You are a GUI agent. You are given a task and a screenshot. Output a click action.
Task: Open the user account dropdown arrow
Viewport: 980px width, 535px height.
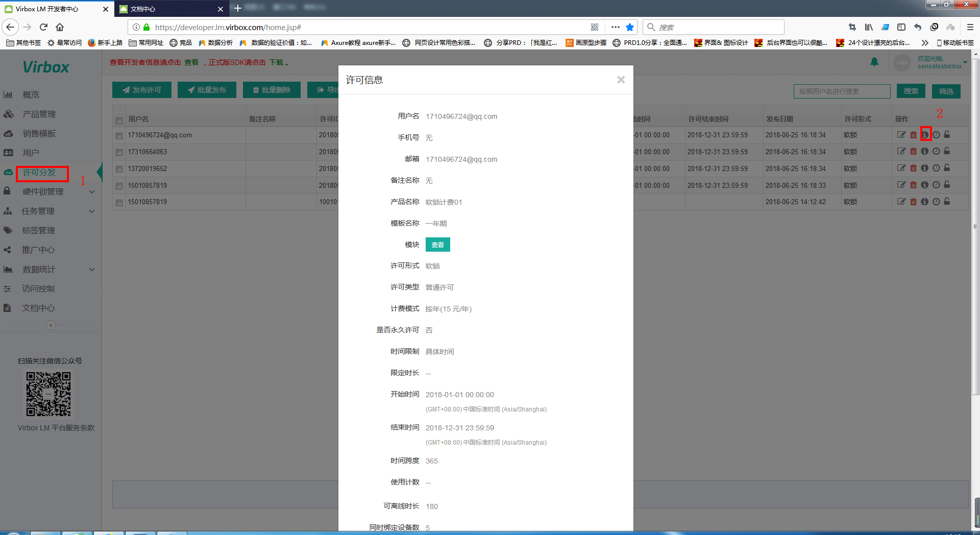tap(965, 62)
